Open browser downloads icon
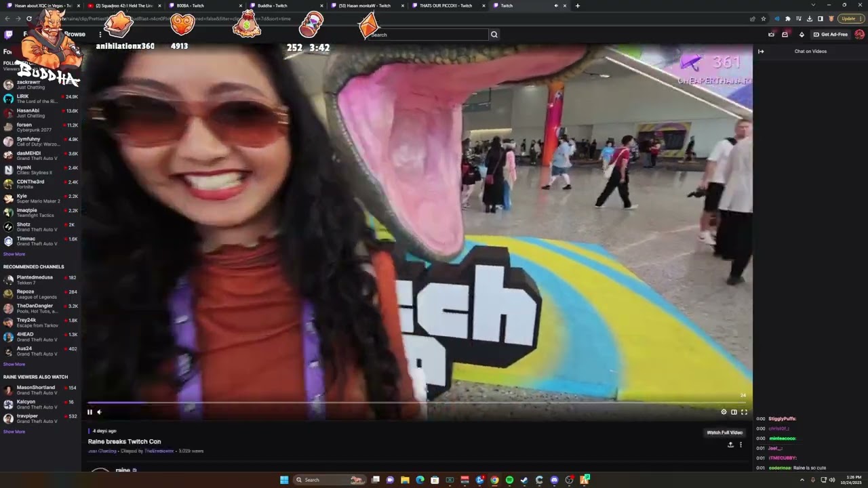 810,19
